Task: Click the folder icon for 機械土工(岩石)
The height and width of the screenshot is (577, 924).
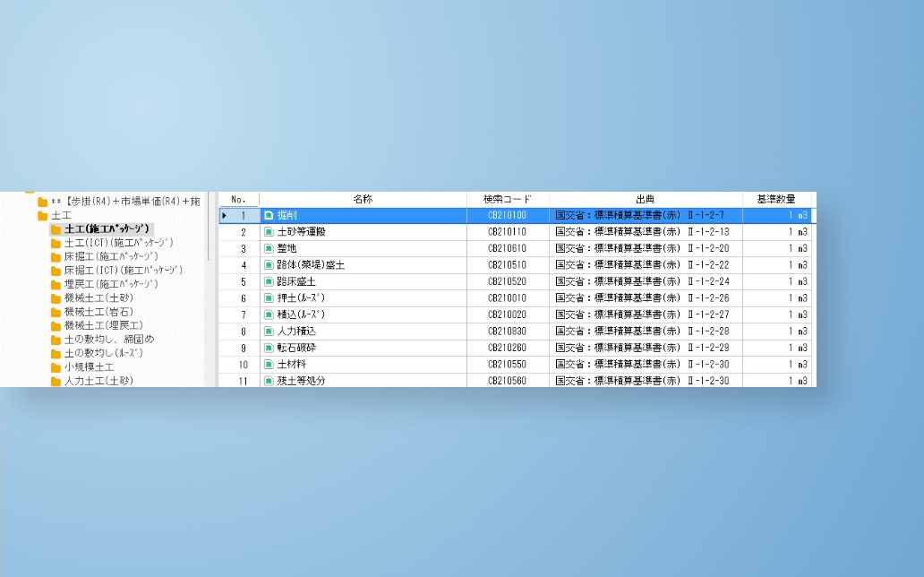Action: coord(56,312)
